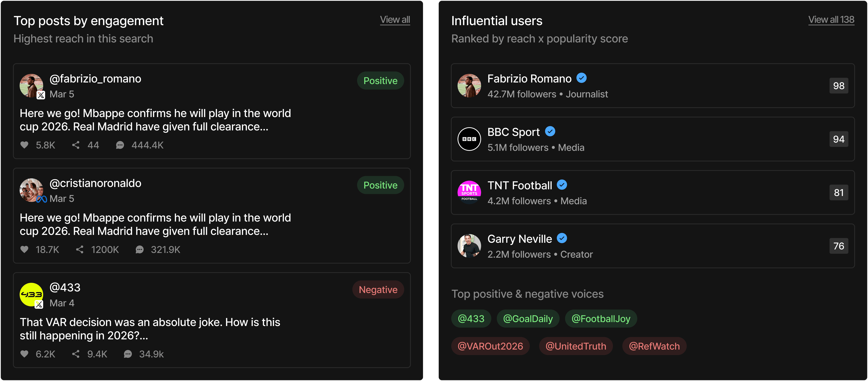
Task: Click the BBC Sport logo avatar
Action: [469, 139]
